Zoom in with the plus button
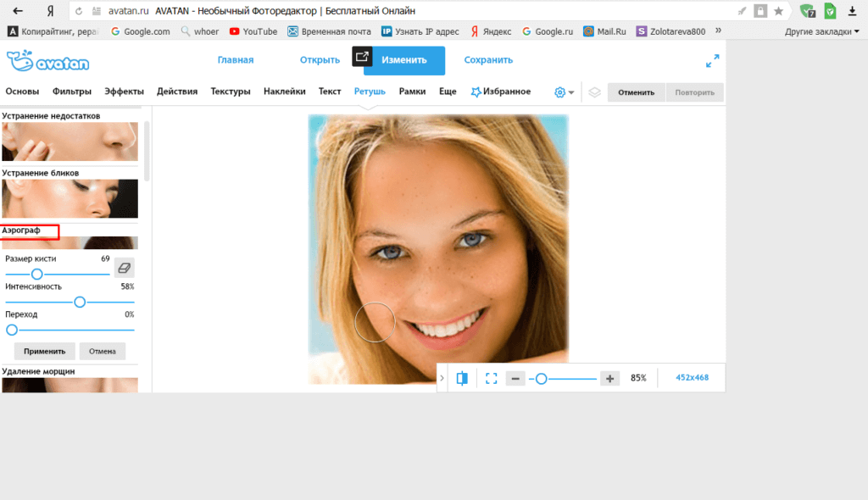 click(x=609, y=378)
